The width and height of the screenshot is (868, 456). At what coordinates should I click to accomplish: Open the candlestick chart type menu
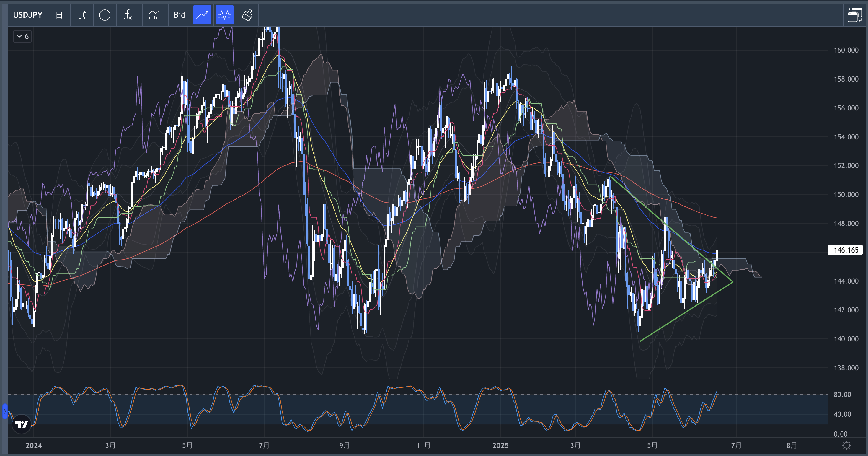click(x=82, y=15)
